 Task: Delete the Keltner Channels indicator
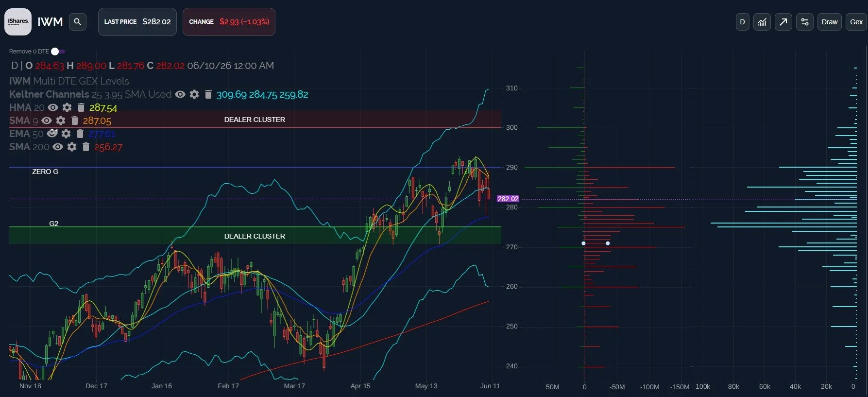(x=208, y=94)
